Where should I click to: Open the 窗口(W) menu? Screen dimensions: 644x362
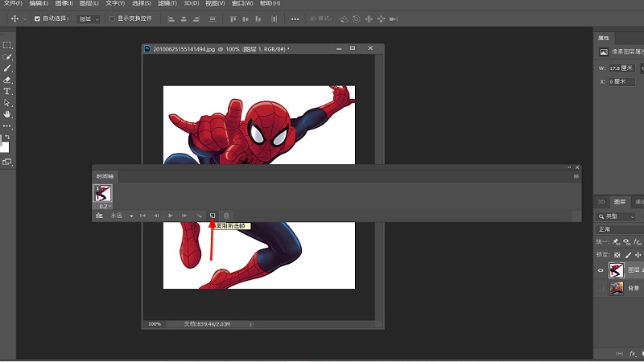tap(242, 3)
